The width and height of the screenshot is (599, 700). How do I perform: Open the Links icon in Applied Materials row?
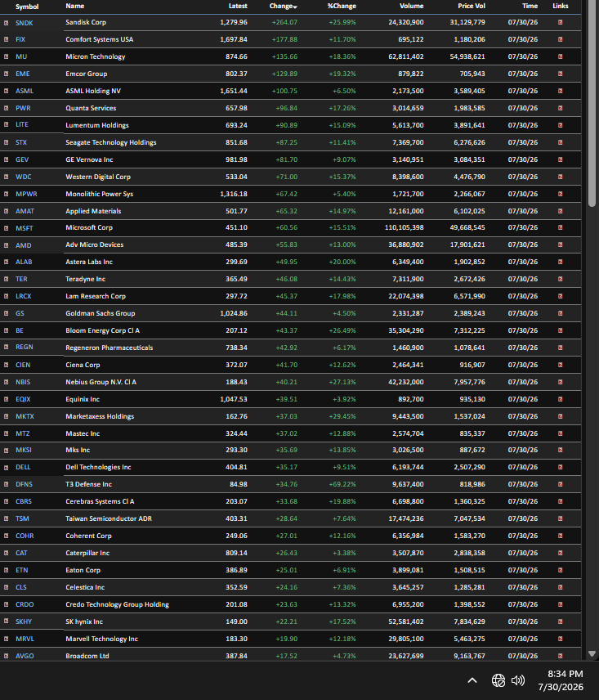point(561,211)
